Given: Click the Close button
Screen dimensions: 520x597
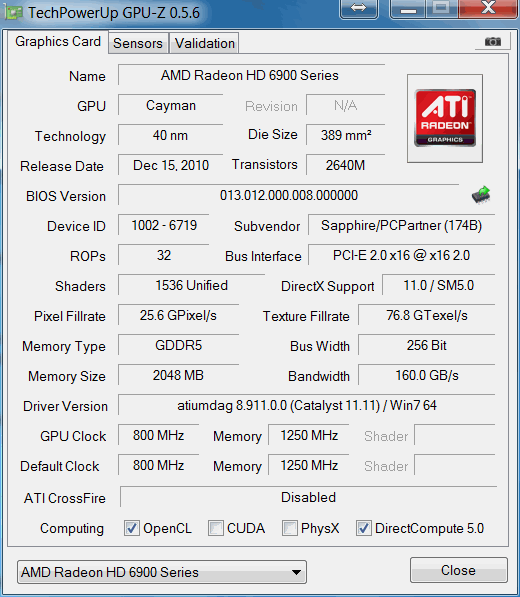Looking at the screenshot, I should tap(458, 570).
